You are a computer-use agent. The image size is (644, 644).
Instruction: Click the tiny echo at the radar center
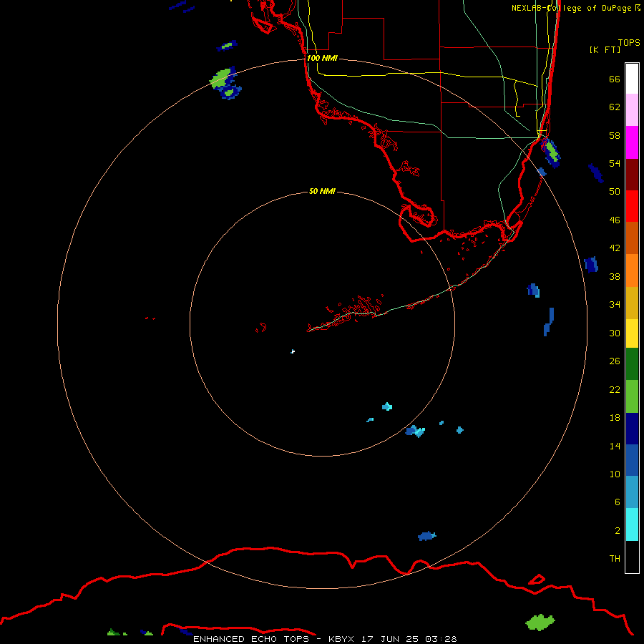click(x=293, y=351)
